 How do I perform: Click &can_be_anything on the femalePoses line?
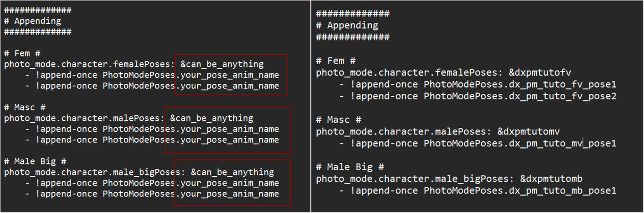coord(222,64)
